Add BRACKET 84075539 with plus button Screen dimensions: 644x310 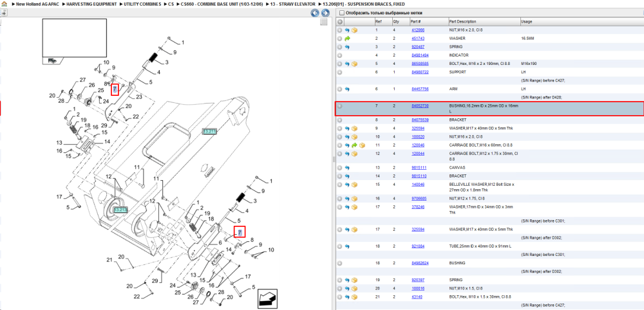point(339,120)
